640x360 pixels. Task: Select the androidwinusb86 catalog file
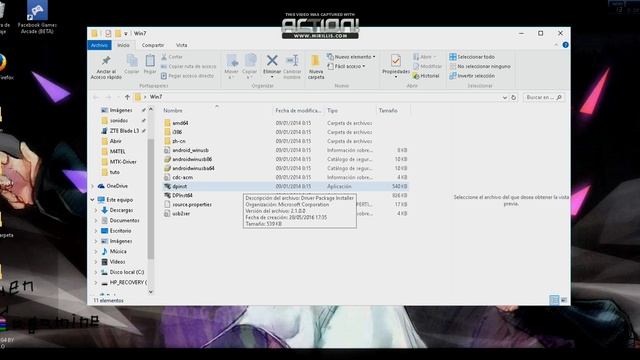tap(192, 159)
